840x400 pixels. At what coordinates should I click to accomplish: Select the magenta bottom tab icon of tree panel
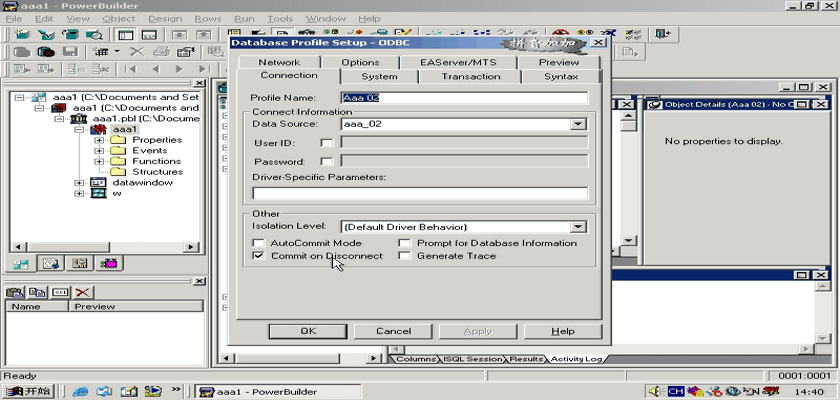[x=109, y=263]
